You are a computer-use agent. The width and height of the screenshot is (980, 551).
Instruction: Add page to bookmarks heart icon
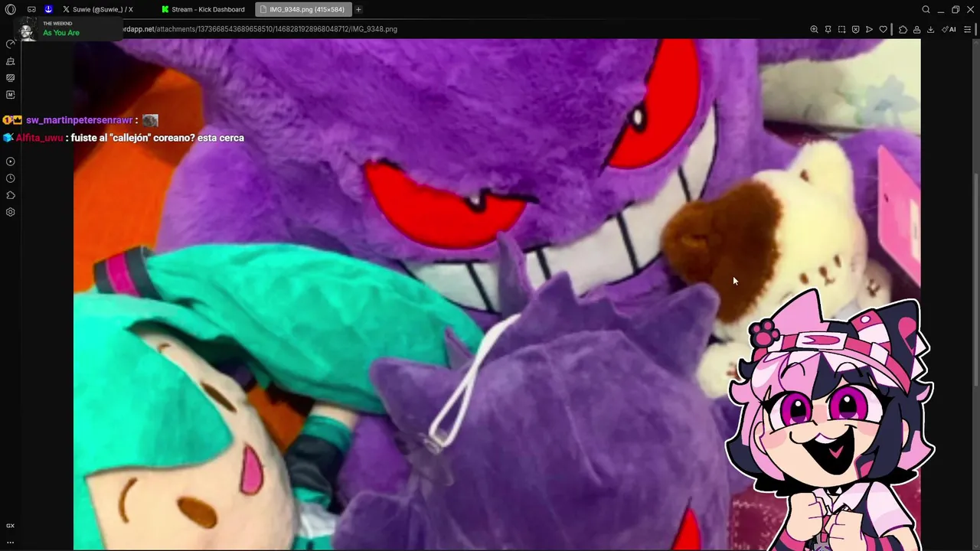(x=883, y=29)
